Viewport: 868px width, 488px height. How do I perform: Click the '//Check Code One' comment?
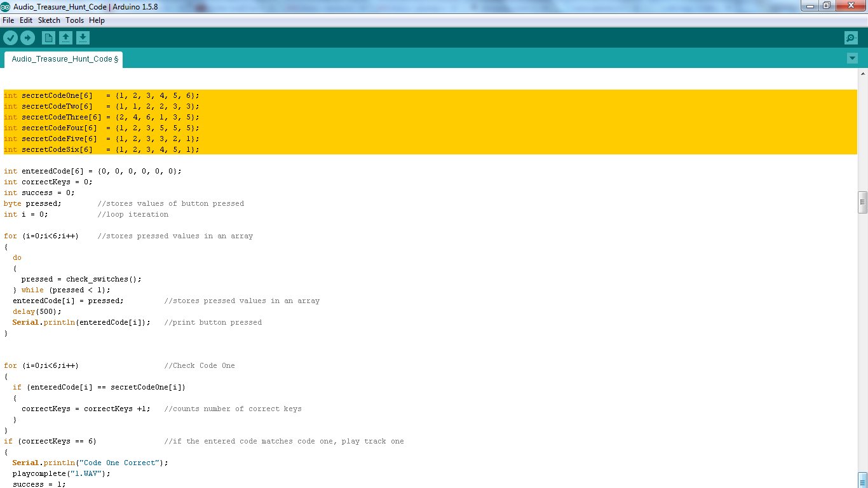tap(200, 365)
